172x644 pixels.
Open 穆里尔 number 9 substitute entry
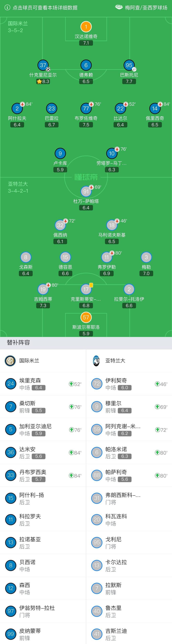coord(129,407)
